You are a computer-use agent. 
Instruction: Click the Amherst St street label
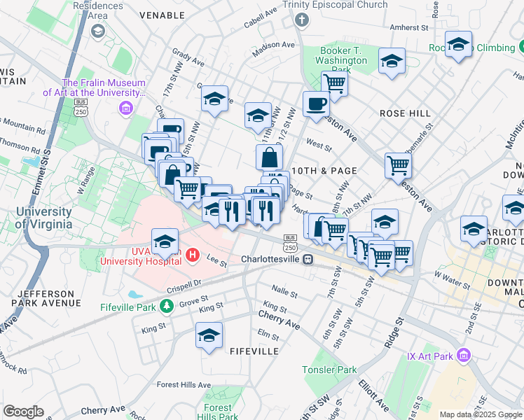(409, 27)
